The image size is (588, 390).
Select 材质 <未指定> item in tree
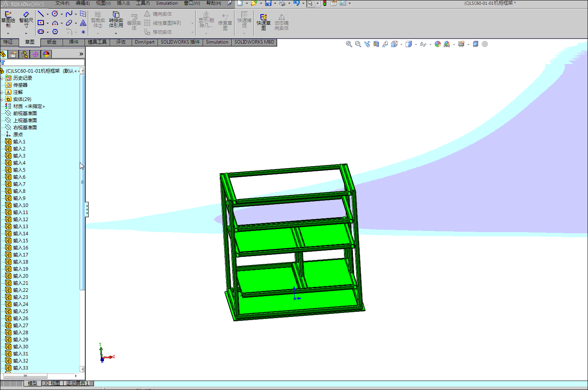click(x=29, y=106)
